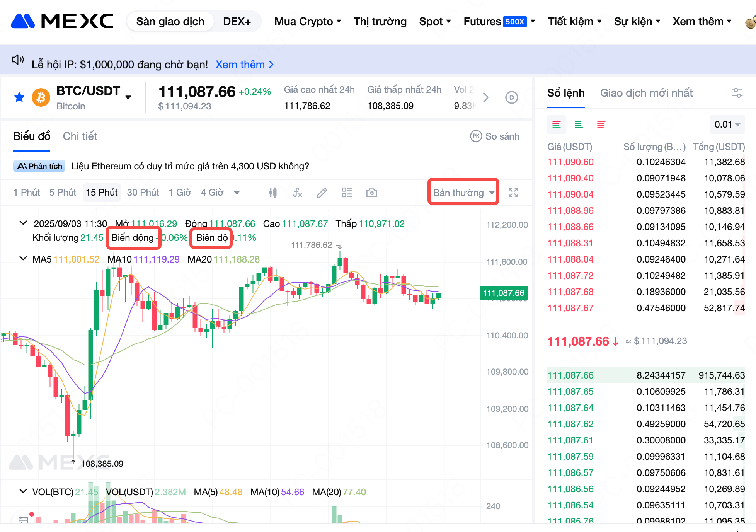Select the pencil drawing tool icon

pos(322,193)
